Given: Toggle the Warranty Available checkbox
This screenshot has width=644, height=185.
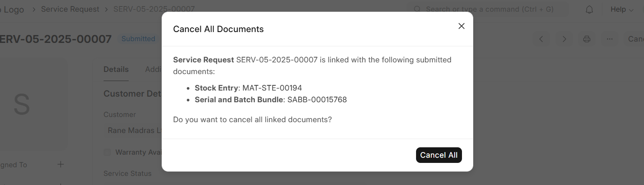Looking at the screenshot, I should click(107, 153).
